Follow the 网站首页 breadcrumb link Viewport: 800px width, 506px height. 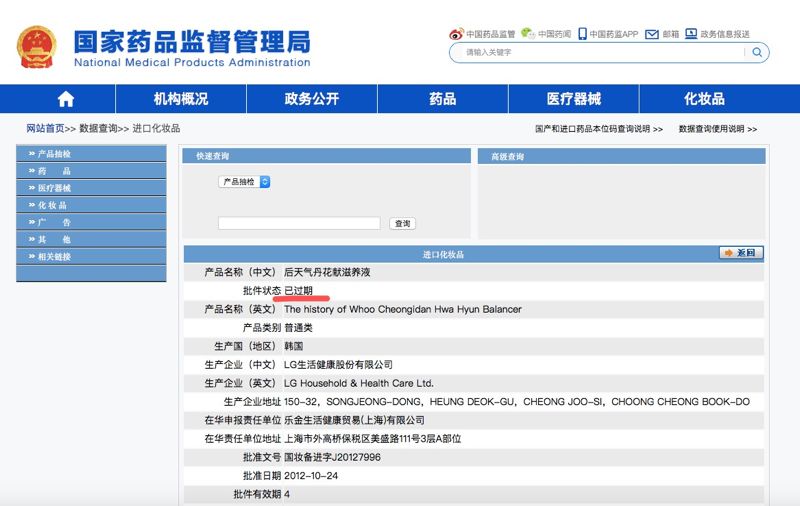[x=45, y=129]
